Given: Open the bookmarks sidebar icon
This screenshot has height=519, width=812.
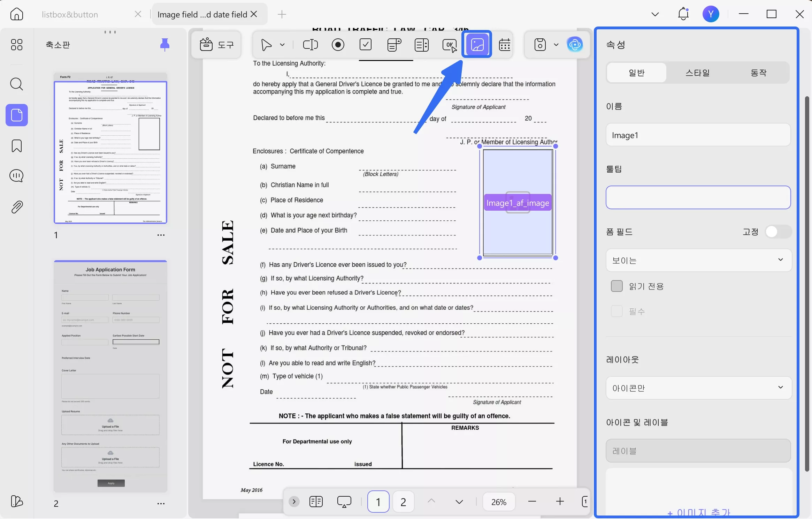Looking at the screenshot, I should (x=17, y=146).
